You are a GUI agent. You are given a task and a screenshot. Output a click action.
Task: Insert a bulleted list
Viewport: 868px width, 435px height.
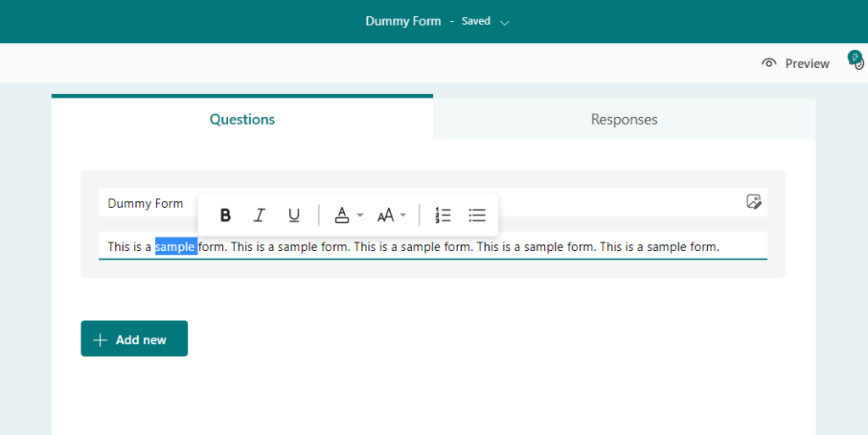(x=476, y=215)
